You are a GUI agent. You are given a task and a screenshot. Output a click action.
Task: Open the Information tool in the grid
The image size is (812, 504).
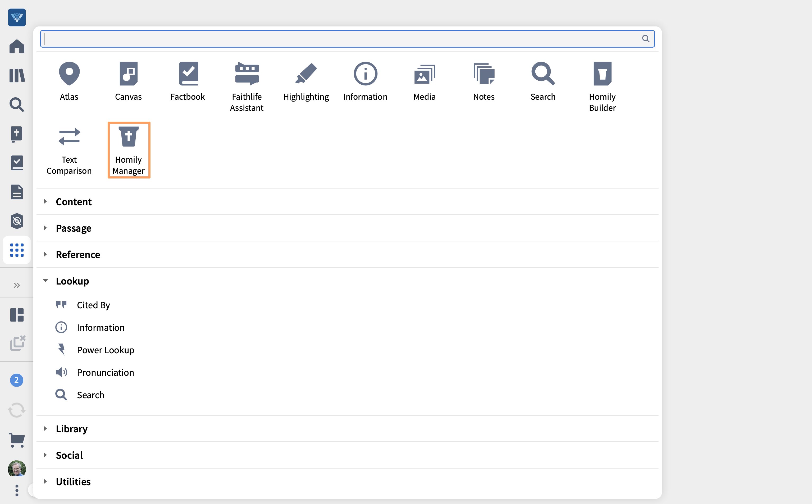(365, 81)
